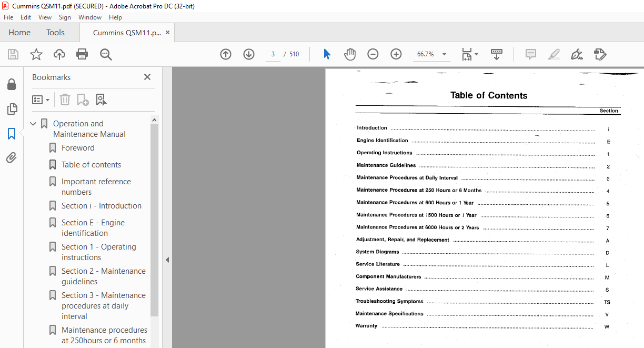
Task: Click the page number input field
Action: tap(273, 54)
